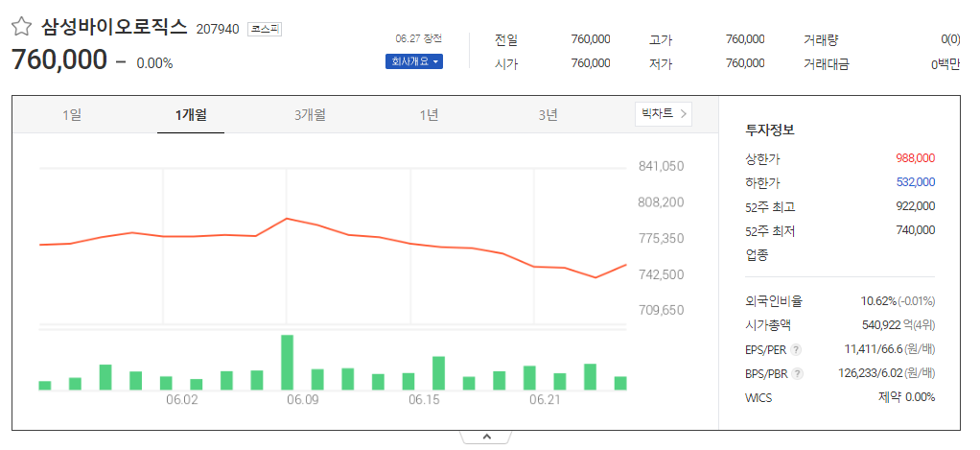
Task: Click the 코스피 market badge
Action: pyautogui.click(x=265, y=29)
